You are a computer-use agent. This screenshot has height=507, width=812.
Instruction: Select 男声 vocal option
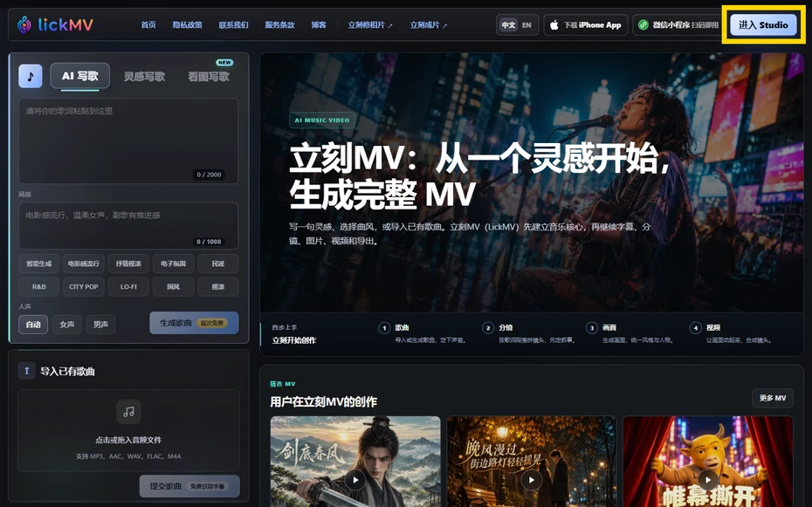point(100,325)
